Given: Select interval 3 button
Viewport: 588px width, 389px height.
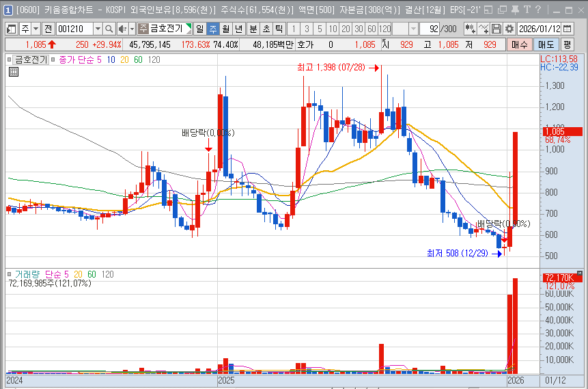Looking at the screenshot, I should pos(307,29).
